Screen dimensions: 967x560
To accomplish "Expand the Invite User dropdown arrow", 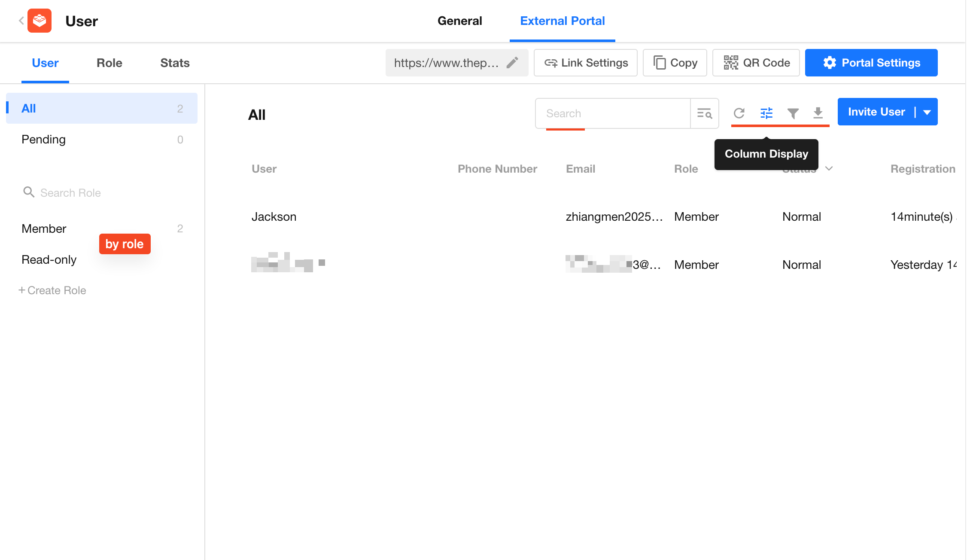I will point(927,112).
